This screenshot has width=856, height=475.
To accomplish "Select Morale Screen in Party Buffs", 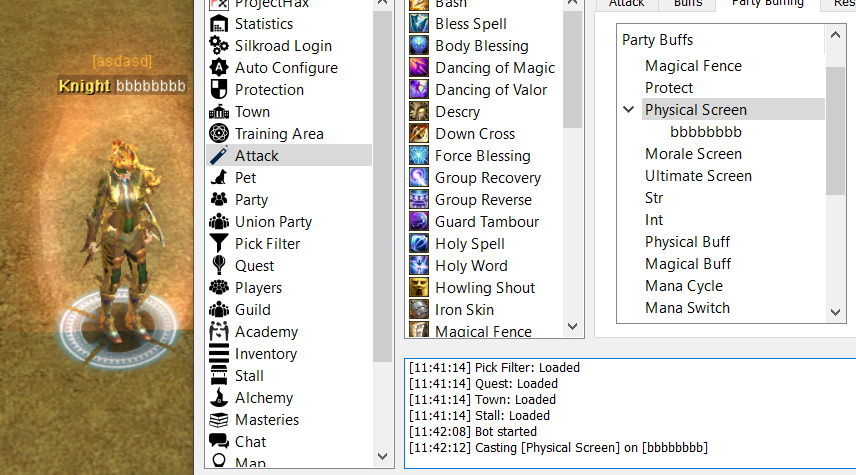I will click(693, 154).
